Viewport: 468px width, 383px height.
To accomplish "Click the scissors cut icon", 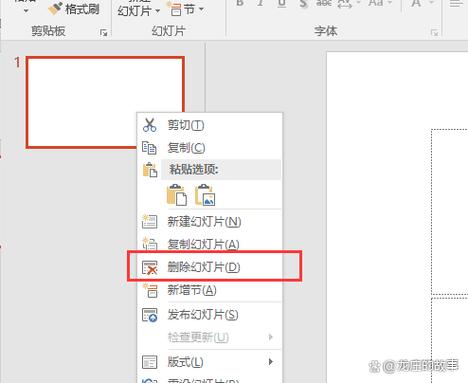I will [x=149, y=125].
